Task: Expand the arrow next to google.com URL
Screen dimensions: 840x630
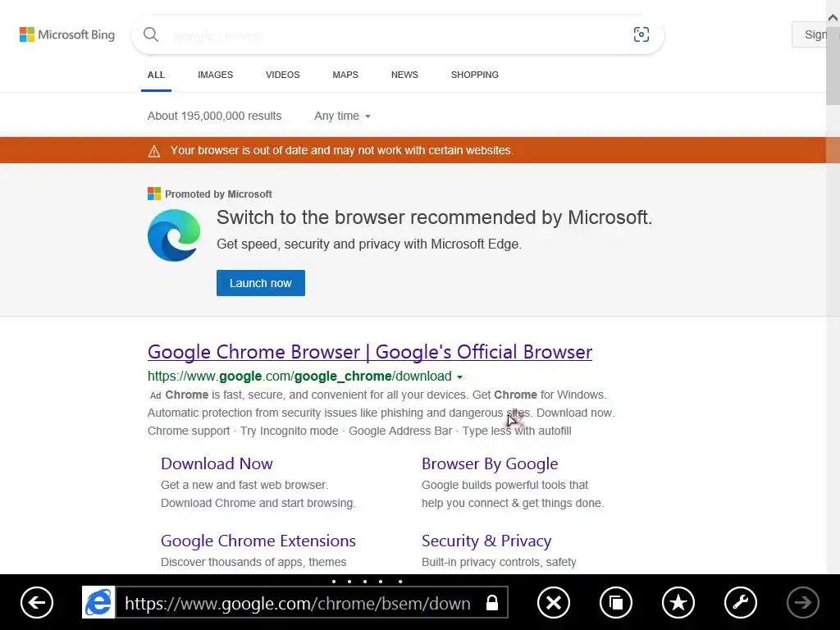Action: 459,377
